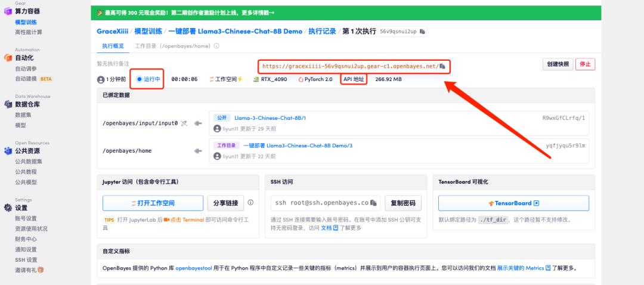Open 一键部署 Llama3-Chinese-Chat-8B Demo/3 link

tap(298, 145)
